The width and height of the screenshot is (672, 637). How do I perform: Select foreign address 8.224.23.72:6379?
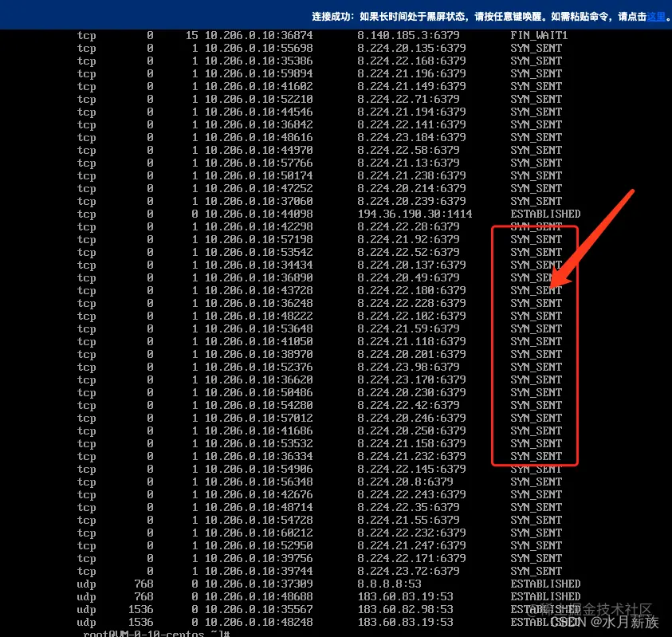tap(408, 571)
